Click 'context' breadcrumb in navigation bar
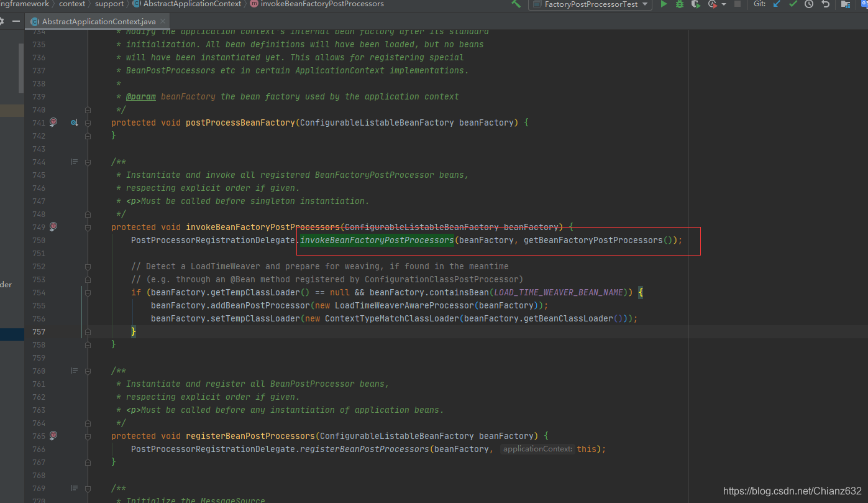Screen dimensions: 868x503 (72, 4)
